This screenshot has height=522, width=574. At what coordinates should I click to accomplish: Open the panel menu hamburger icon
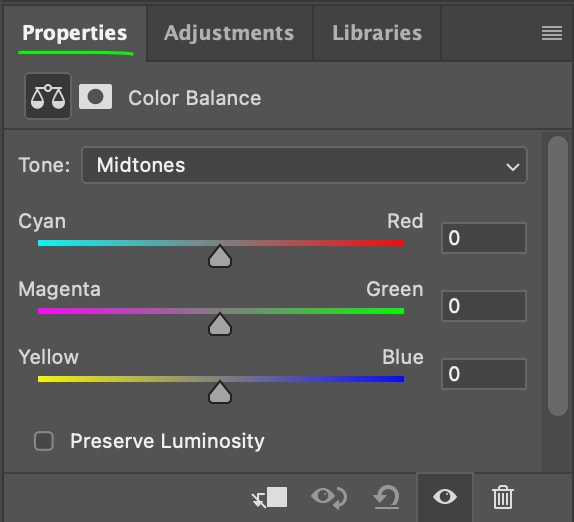click(552, 33)
